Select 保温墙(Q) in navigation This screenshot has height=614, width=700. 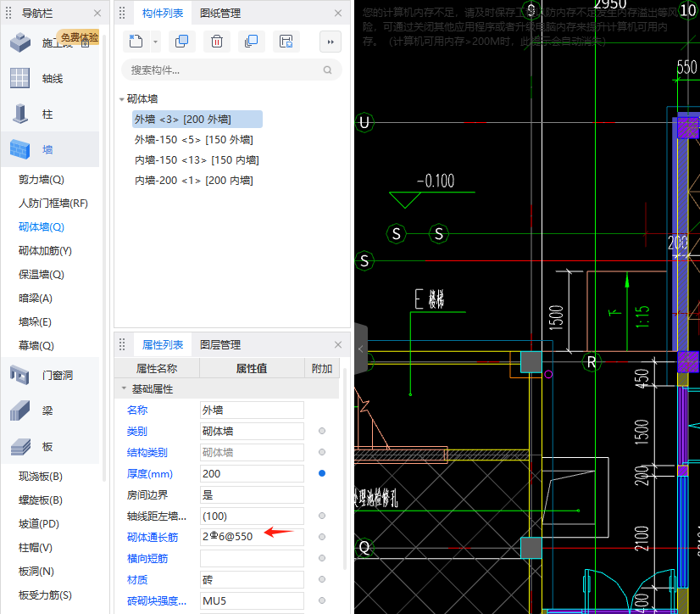pos(41,275)
